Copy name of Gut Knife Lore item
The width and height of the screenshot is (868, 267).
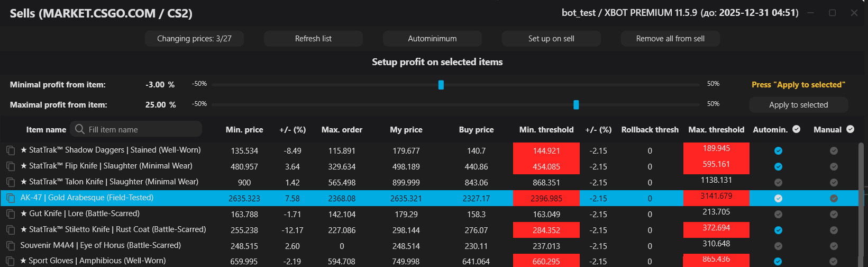point(11,214)
